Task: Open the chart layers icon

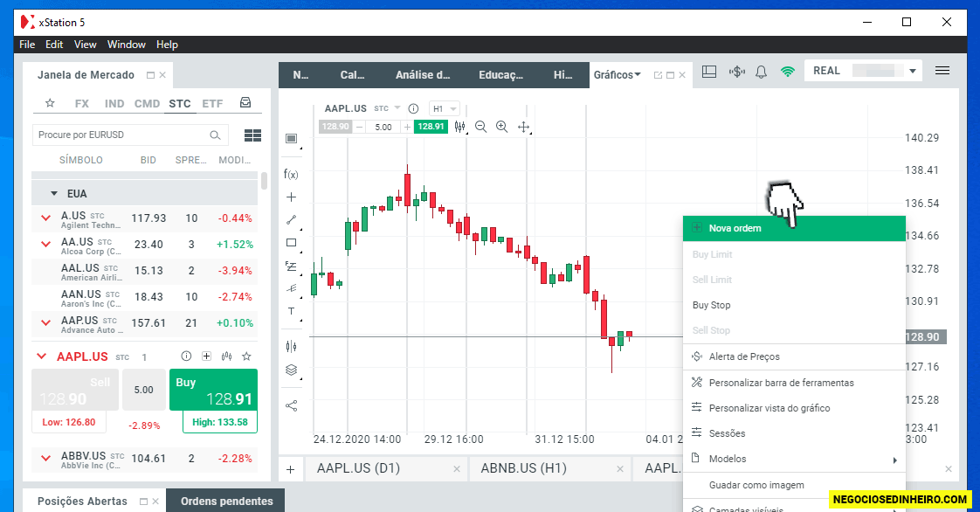Action: pos(291,370)
